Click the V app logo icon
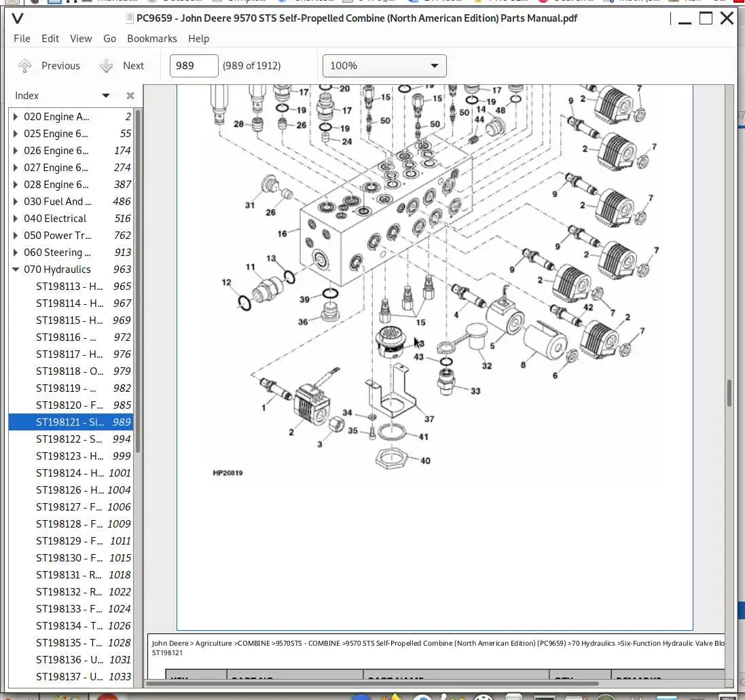Image resolution: width=745 pixels, height=700 pixels. [18, 18]
